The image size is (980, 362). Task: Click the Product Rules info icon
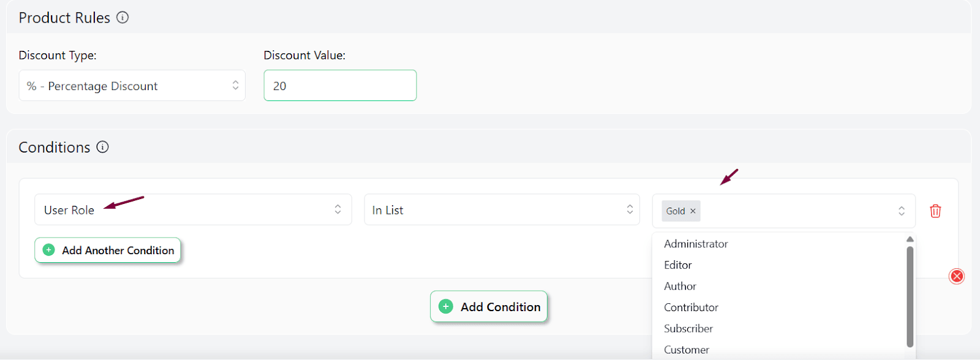[123, 18]
